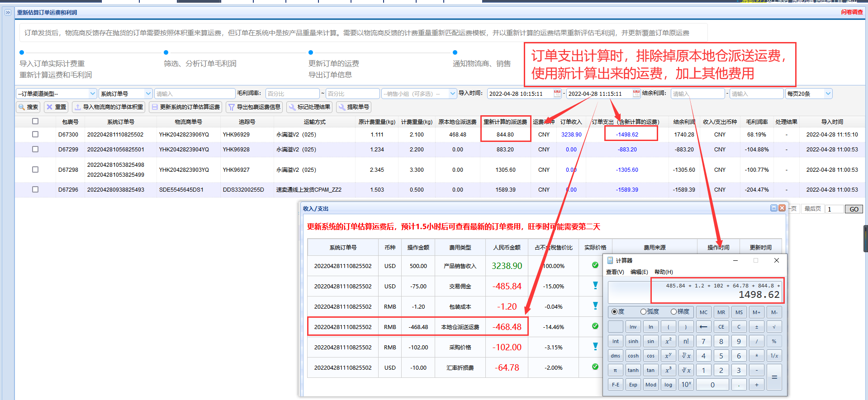Screen dimensions: 868x400
Task: Open the end-time calendar picker icon
Action: click(x=636, y=94)
